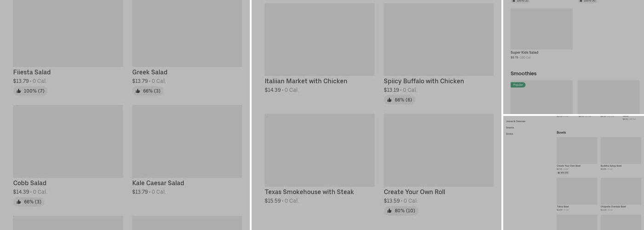Go to the Snacks menu category
Screen dimensions: 644x230
(x=510, y=127)
